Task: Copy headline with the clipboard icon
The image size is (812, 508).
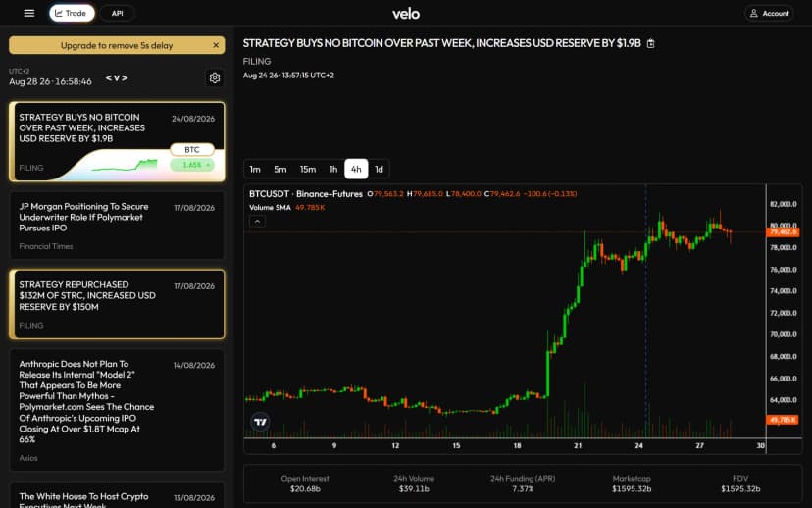Action: coord(651,43)
